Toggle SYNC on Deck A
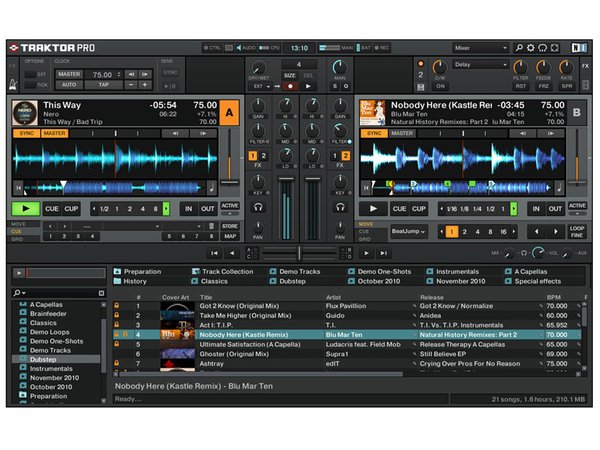600x450 pixels. coord(25,133)
